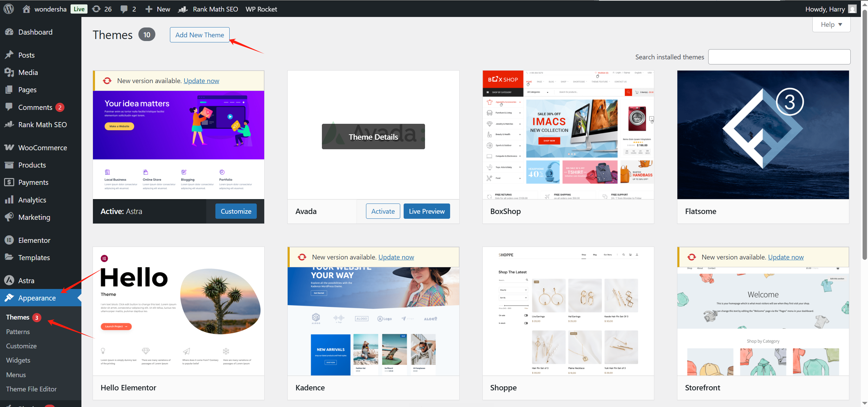Click the Add New Theme button

pyautogui.click(x=199, y=35)
